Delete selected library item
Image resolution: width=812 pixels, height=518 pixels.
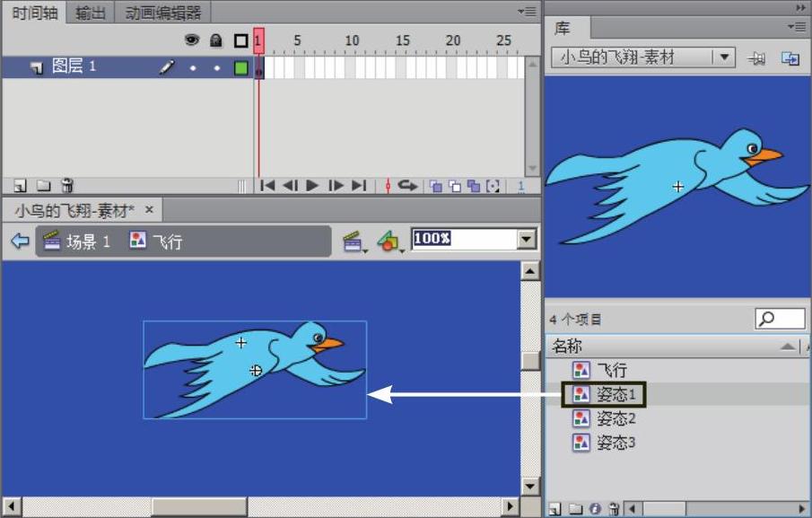614,509
